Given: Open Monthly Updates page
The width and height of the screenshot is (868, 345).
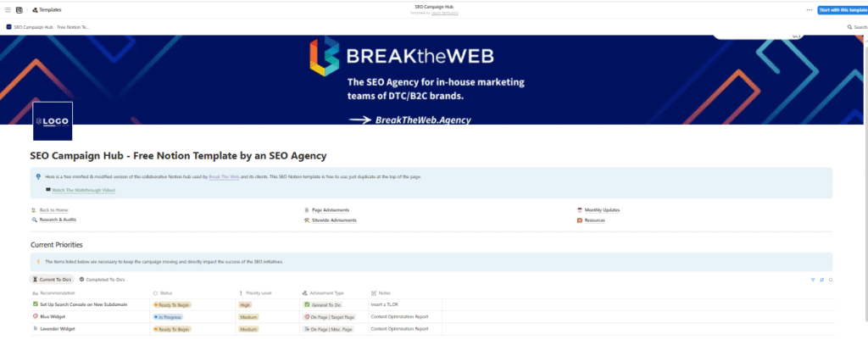Looking at the screenshot, I should [x=603, y=210].
